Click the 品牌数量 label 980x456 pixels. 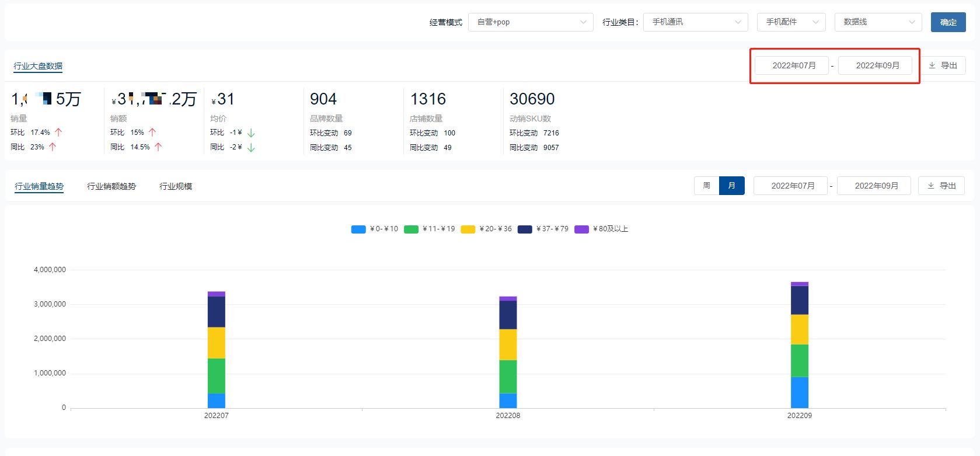pyautogui.click(x=326, y=119)
